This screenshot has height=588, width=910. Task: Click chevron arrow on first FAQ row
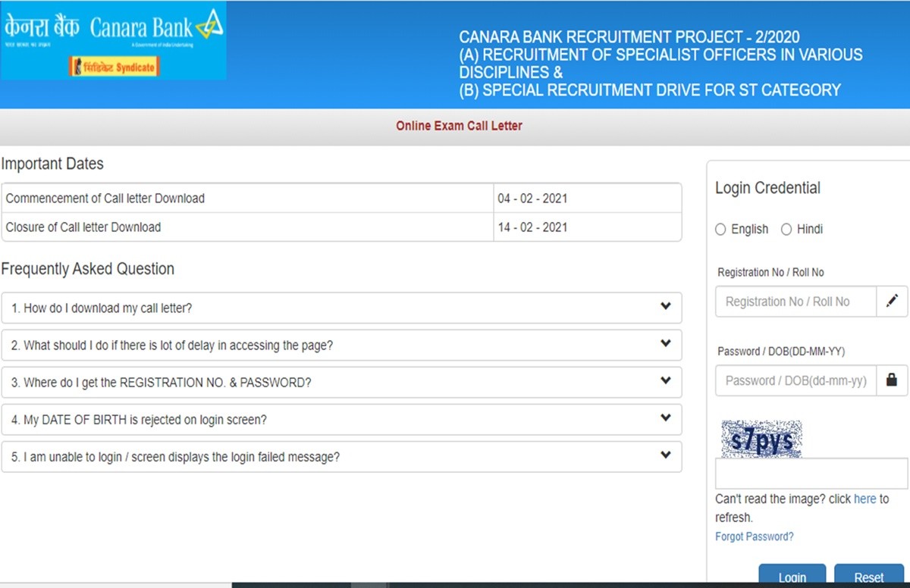click(x=665, y=307)
